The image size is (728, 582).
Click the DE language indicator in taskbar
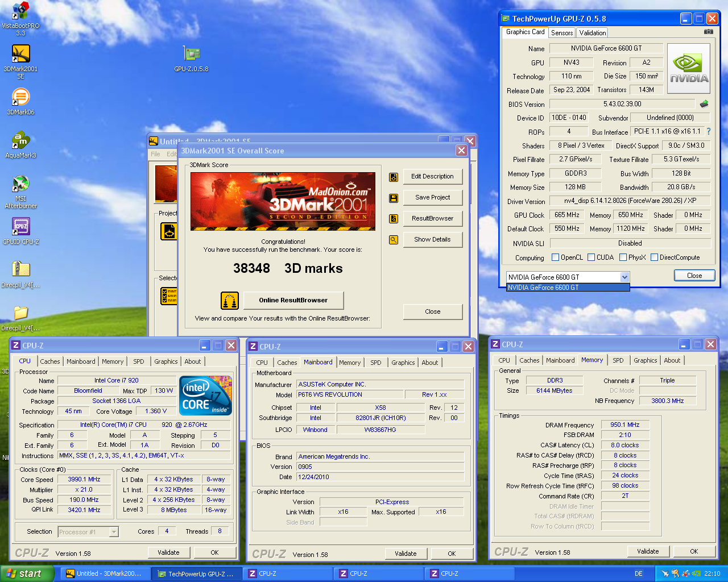639,573
